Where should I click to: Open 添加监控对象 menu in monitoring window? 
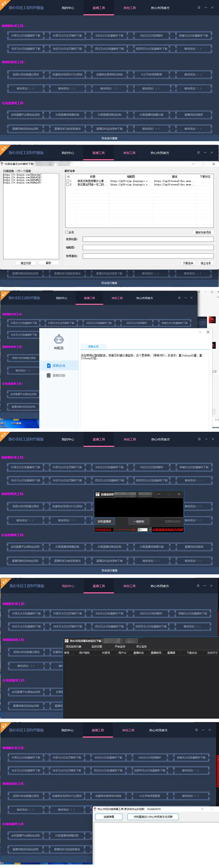[73, 647]
